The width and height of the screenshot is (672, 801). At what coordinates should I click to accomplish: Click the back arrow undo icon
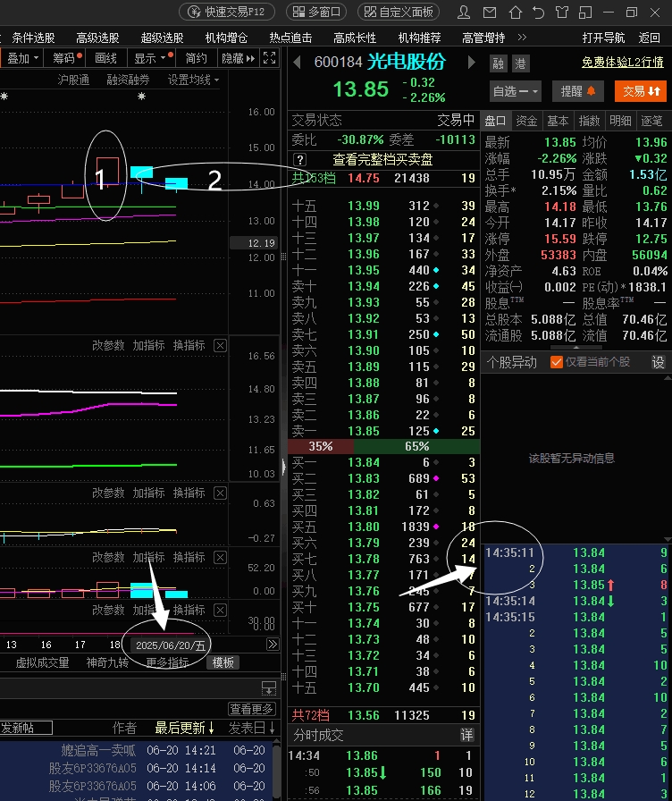click(538, 12)
